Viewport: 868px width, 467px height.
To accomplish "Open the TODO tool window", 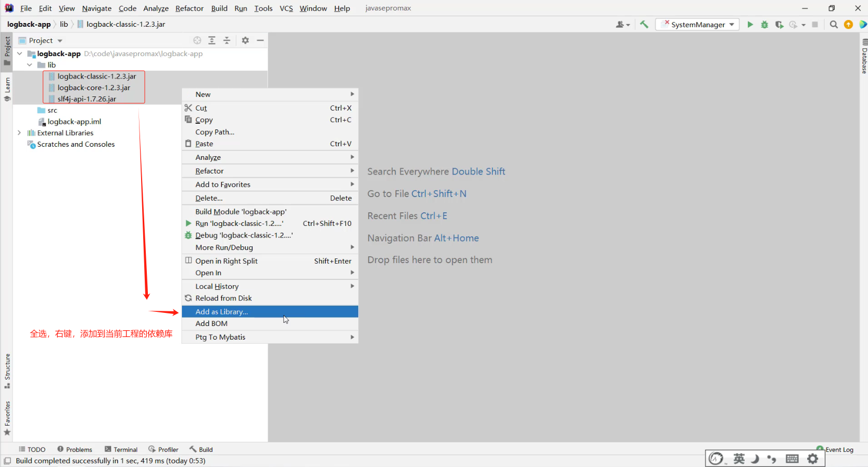I will (x=32, y=450).
